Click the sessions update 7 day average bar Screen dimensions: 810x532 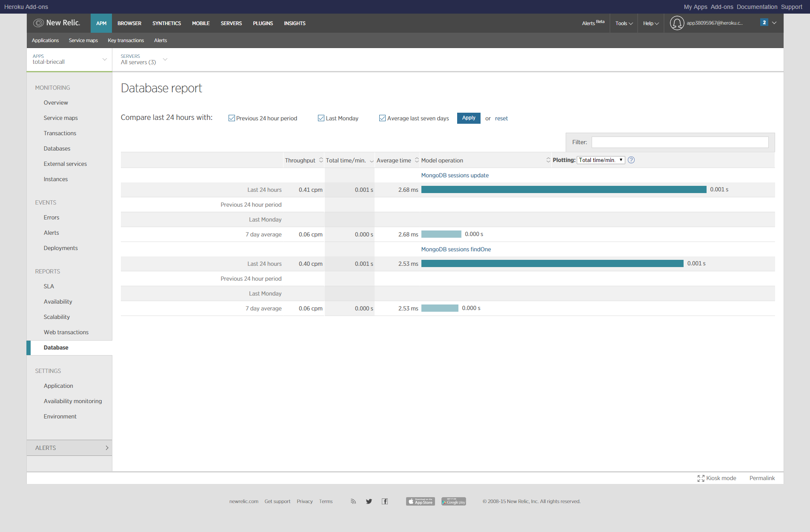[441, 234]
